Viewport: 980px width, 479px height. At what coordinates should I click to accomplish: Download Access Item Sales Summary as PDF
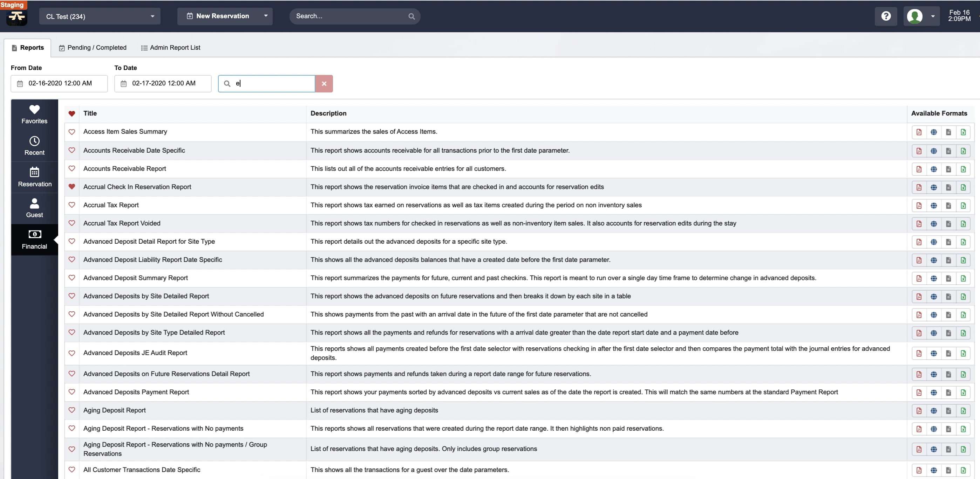click(918, 132)
